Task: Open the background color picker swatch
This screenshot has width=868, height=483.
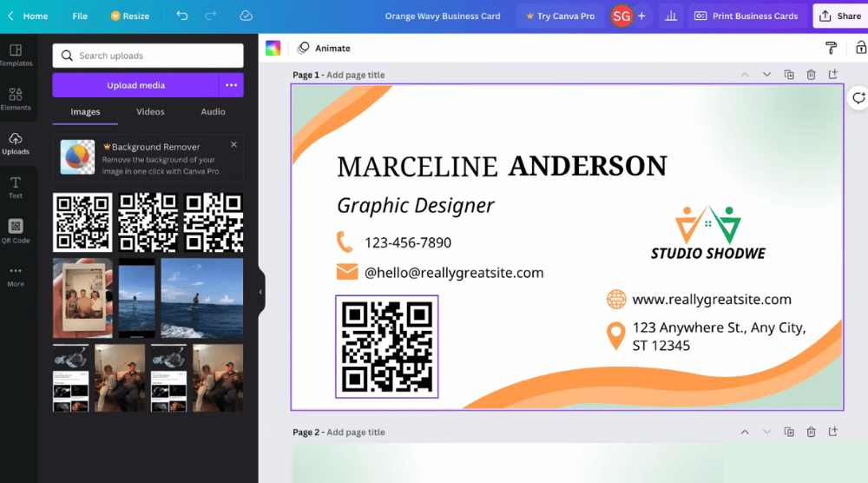Action: click(273, 48)
